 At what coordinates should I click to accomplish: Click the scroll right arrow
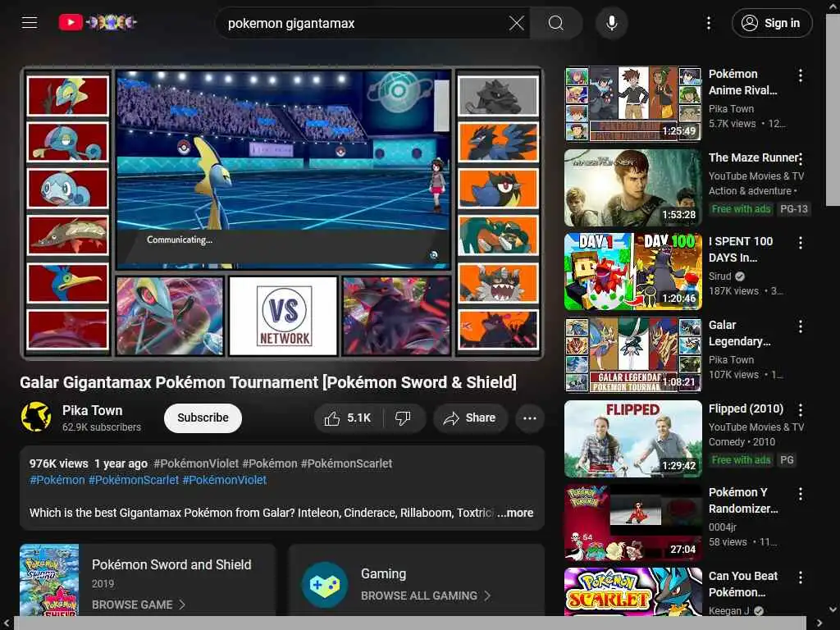pyautogui.click(x=819, y=623)
